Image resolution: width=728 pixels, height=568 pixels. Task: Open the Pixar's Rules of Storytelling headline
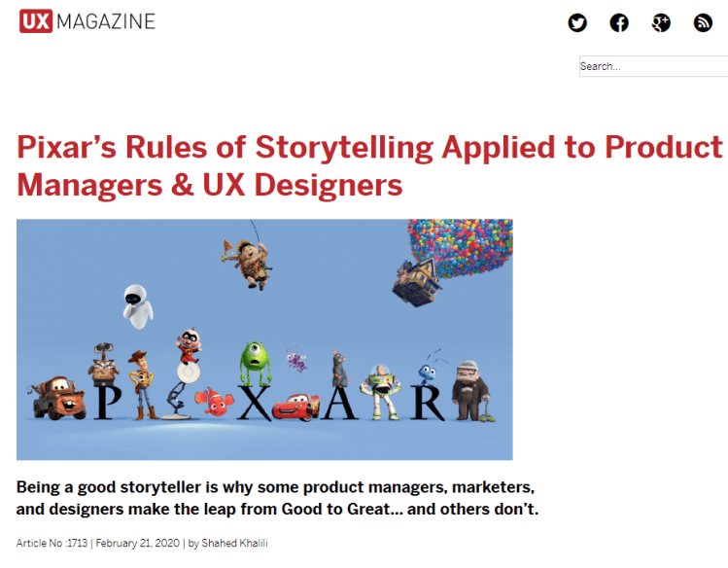click(x=369, y=165)
